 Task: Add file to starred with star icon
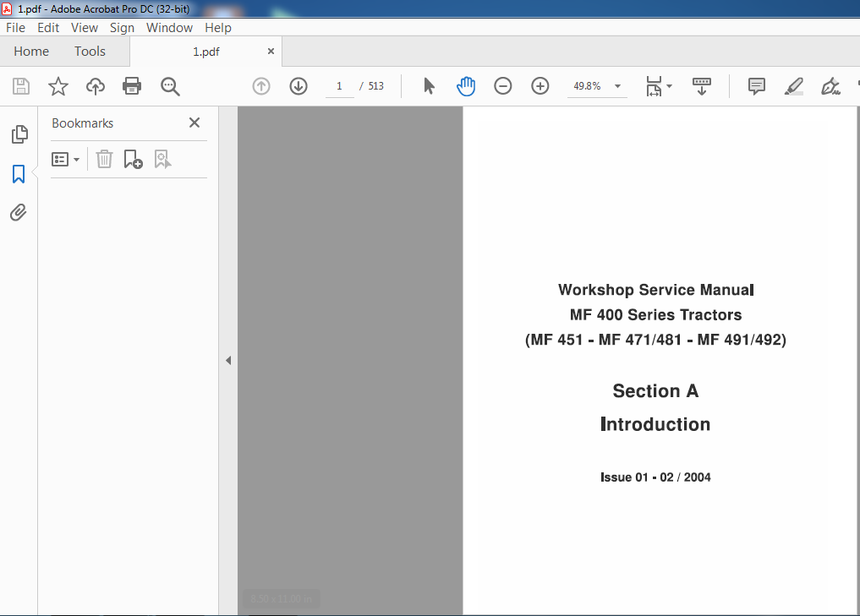pyautogui.click(x=58, y=86)
